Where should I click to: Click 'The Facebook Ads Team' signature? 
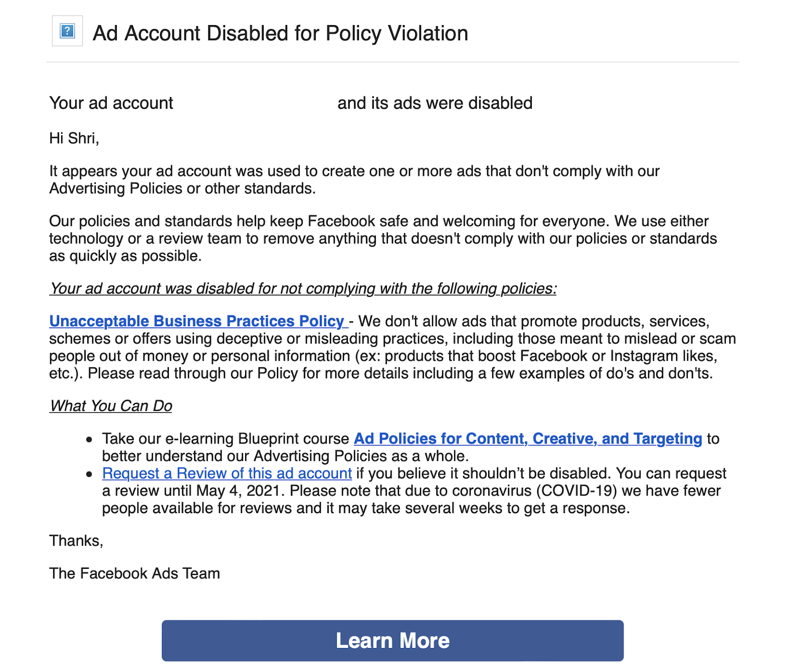[135, 573]
